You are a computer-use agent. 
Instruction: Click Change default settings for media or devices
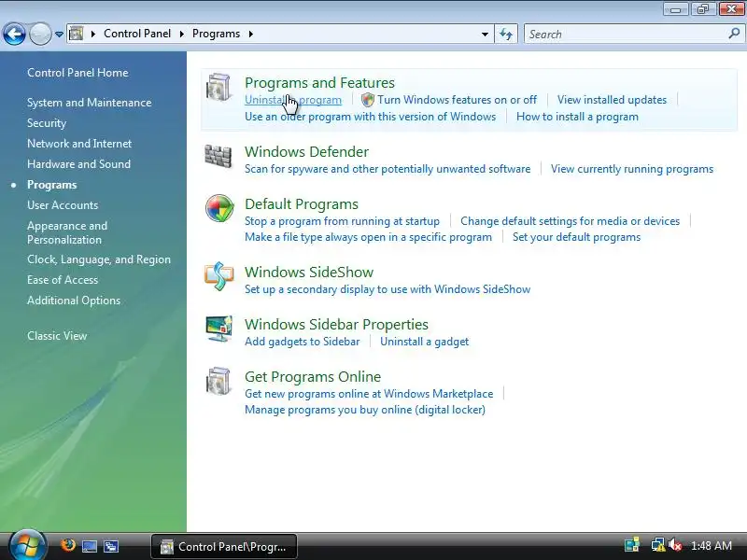(570, 221)
